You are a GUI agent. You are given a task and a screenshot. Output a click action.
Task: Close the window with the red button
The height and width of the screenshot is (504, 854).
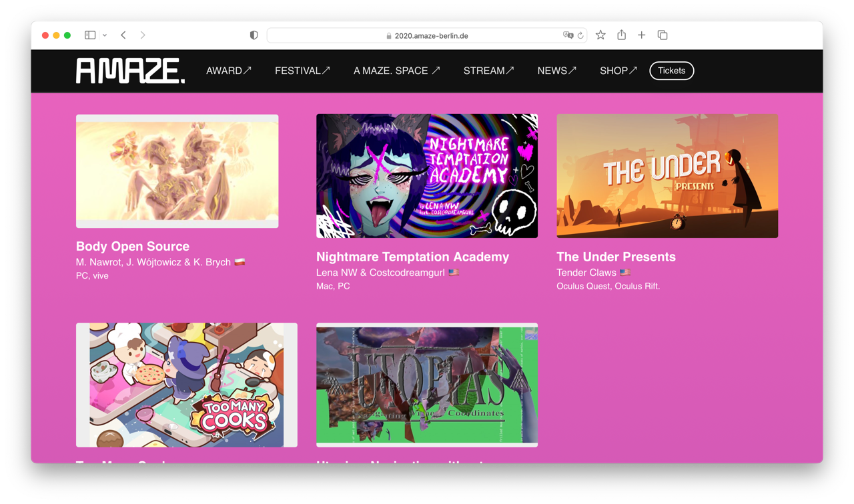(45, 35)
